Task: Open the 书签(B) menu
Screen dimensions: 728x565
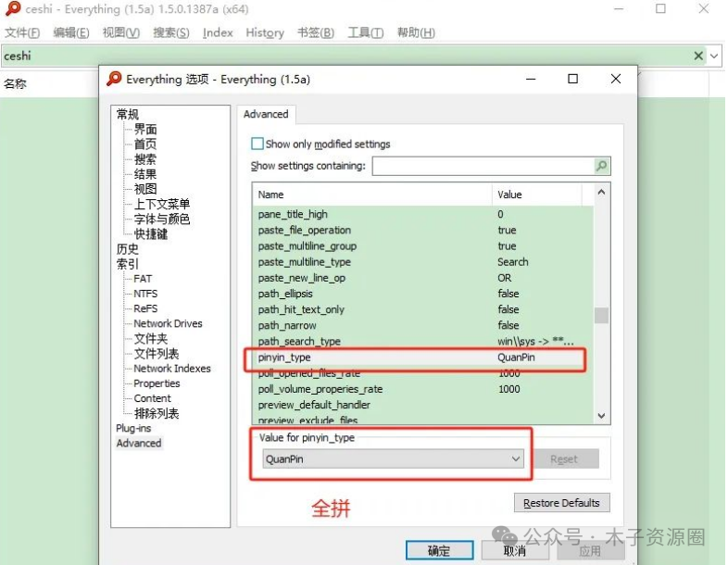Action: pos(315,32)
